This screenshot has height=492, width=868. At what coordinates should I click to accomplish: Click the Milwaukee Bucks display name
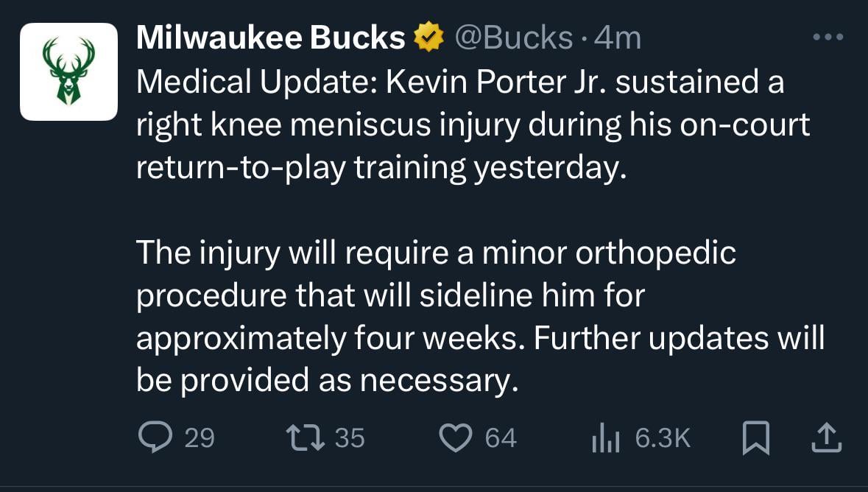pos(270,38)
